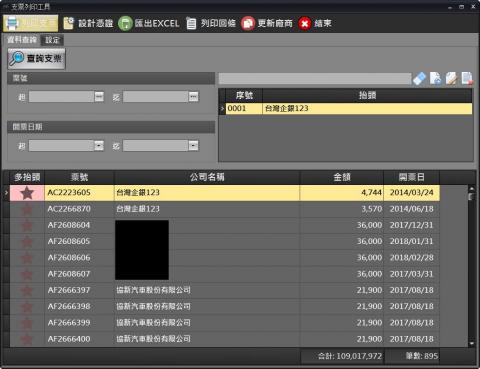Click date 2017/12/31 cell
This screenshot has height=369, width=480.
412,225
